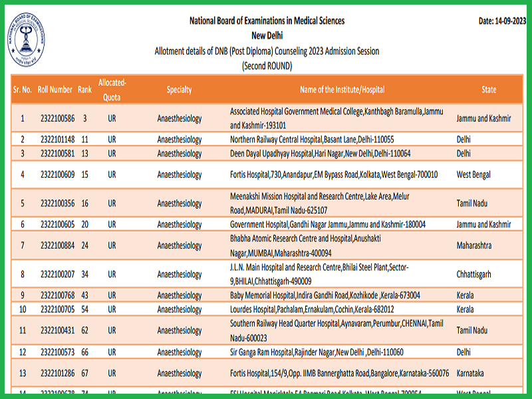Click 'Jammu and Kashmir' state in row 6
This screenshot has height=399, width=532.
[484, 224]
